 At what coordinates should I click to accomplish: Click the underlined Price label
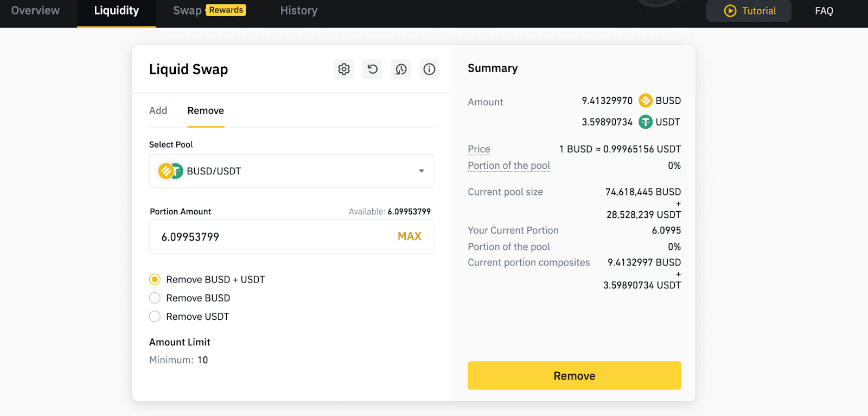pos(479,149)
